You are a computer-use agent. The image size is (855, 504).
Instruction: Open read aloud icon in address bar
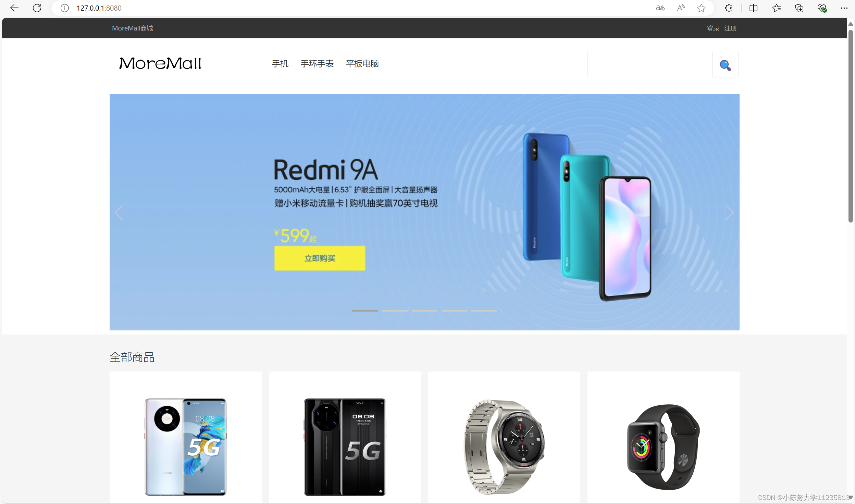(681, 8)
